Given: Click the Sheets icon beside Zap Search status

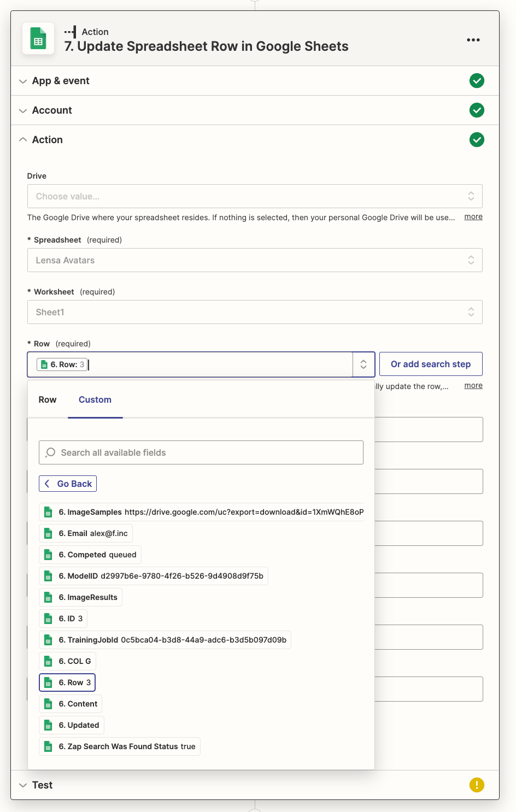Looking at the screenshot, I should pyautogui.click(x=48, y=747).
